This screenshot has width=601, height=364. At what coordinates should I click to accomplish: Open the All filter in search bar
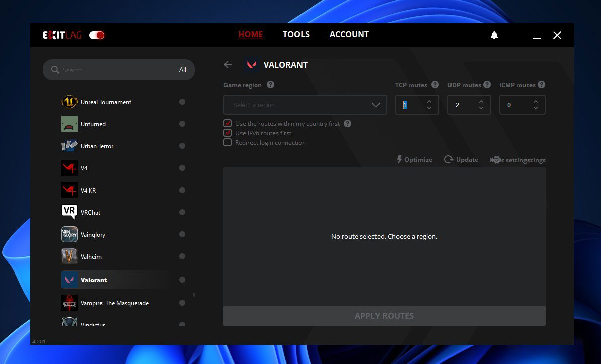(x=182, y=70)
